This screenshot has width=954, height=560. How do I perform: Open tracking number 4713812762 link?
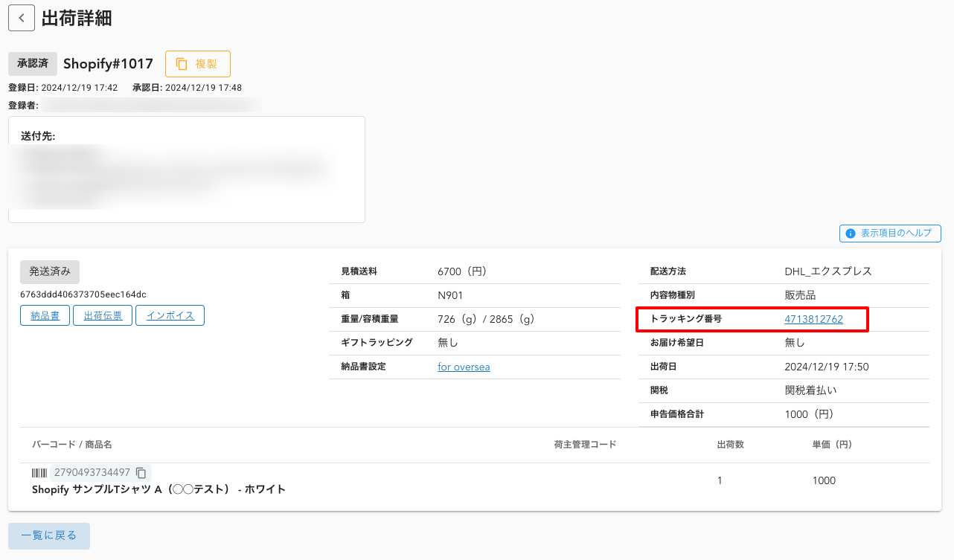click(x=813, y=319)
